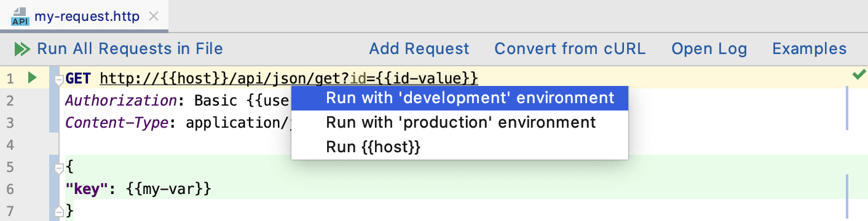Click the fold end marker on line 7
The width and height of the screenshot is (868, 221).
(x=59, y=211)
